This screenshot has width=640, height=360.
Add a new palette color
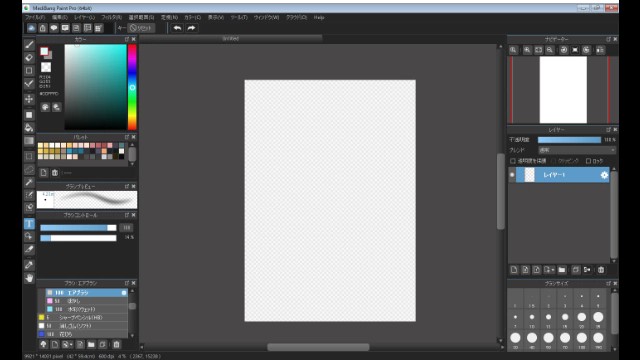coord(44,173)
